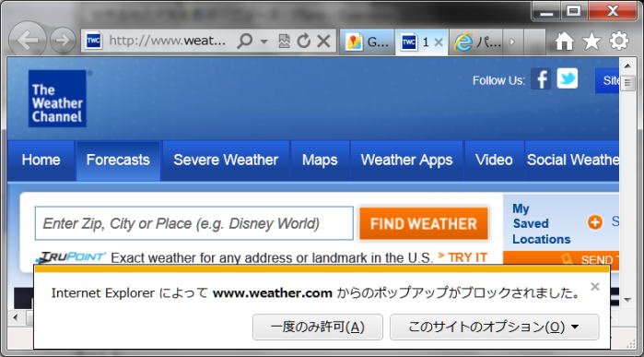Open the Social Weather navigation item
Viewport: 644px width, 357px height.
tap(572, 160)
